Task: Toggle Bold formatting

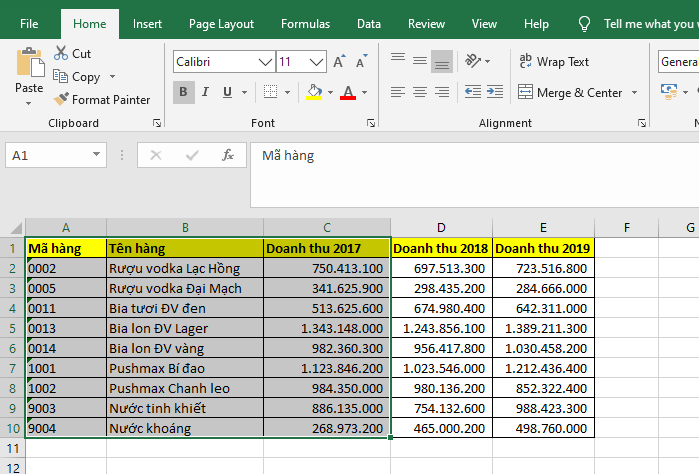Action: (184, 93)
